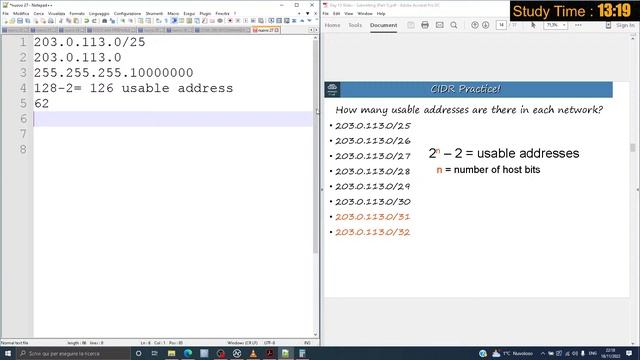Click the Redo icon in Notepad++ toolbar
The height and width of the screenshot is (360, 640).
(x=94, y=21)
